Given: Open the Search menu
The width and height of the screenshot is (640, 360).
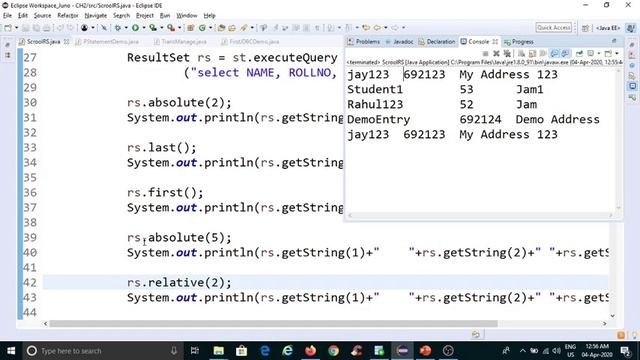Looking at the screenshot, I should (121, 16).
